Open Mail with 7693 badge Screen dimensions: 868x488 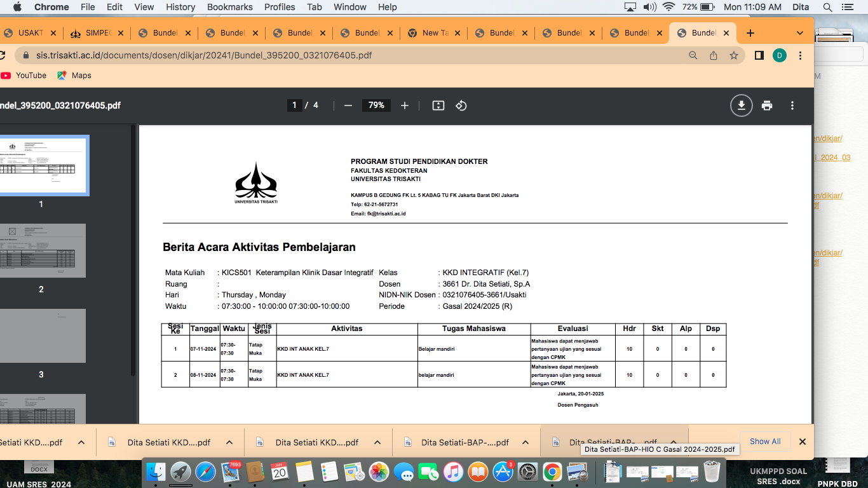[230, 471]
